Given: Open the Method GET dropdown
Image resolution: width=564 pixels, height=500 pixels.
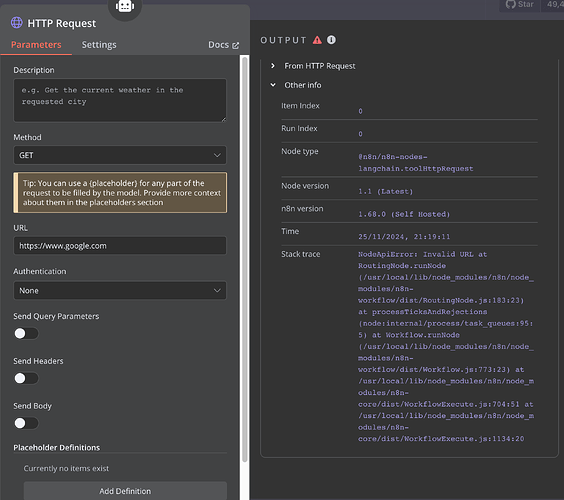Looking at the screenshot, I should pos(120,155).
